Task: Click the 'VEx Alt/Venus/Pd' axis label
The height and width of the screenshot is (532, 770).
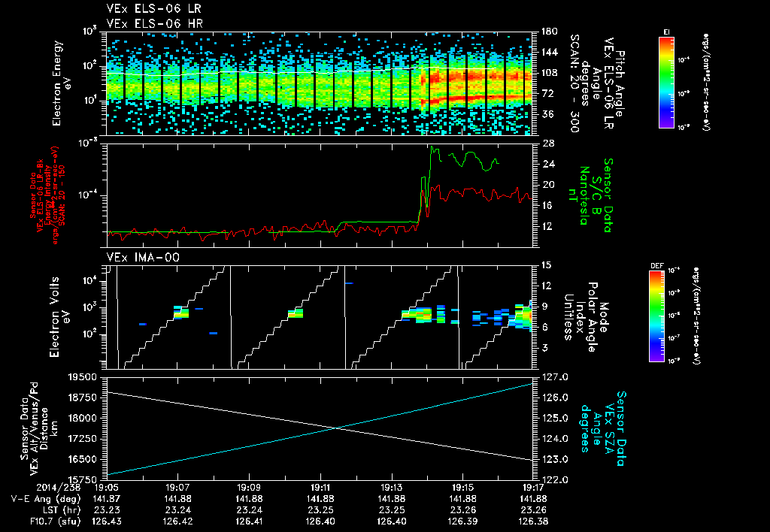Action: pyautogui.click(x=33, y=429)
